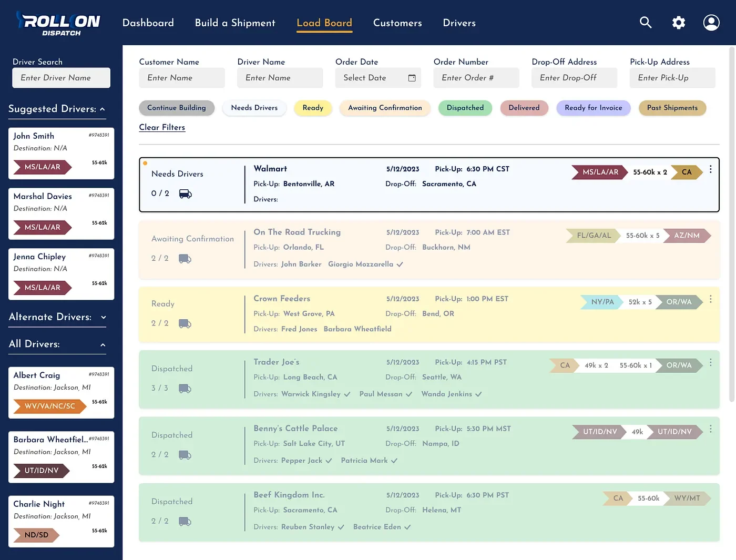Click the Pick-Up Address input field
The image size is (736, 560).
673,78
